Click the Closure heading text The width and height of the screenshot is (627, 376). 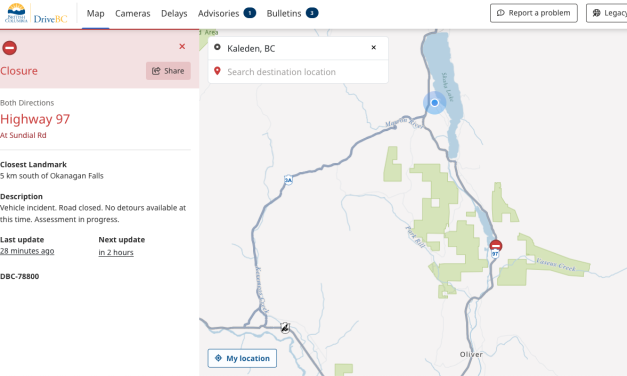(19, 71)
